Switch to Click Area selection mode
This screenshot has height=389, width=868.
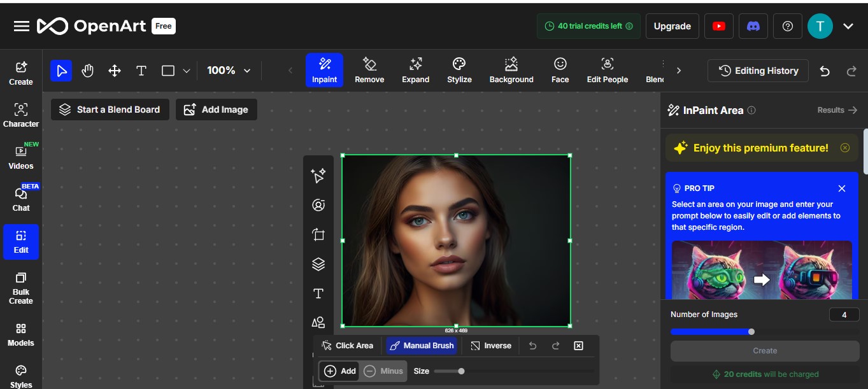(347, 345)
